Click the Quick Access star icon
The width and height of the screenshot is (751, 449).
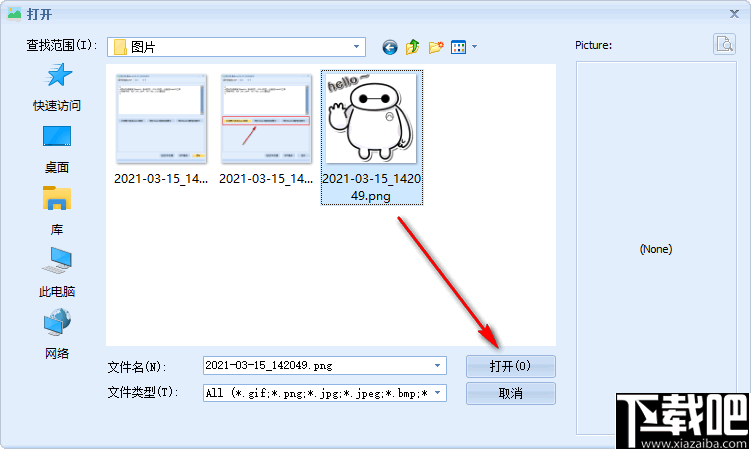(x=58, y=75)
